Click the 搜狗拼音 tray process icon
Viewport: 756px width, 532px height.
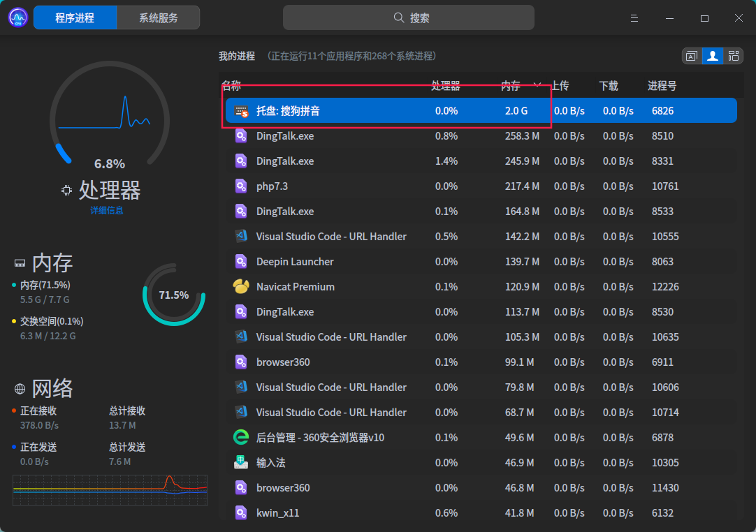point(242,111)
